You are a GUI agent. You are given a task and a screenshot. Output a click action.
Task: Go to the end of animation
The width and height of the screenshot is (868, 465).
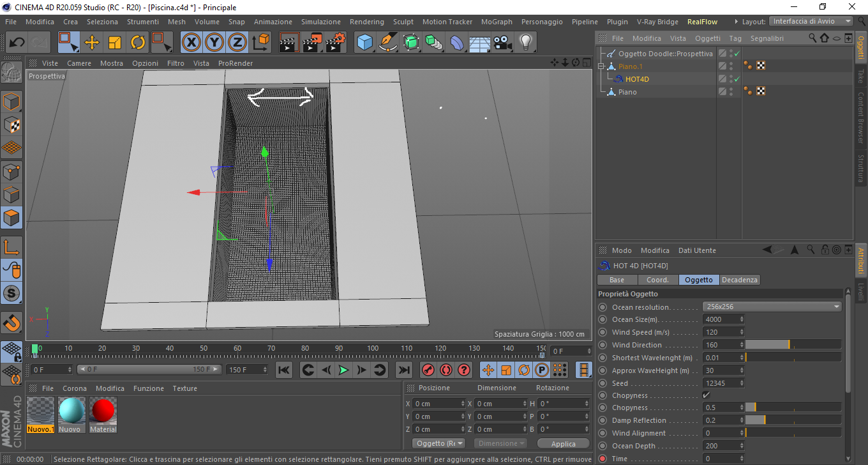click(403, 370)
